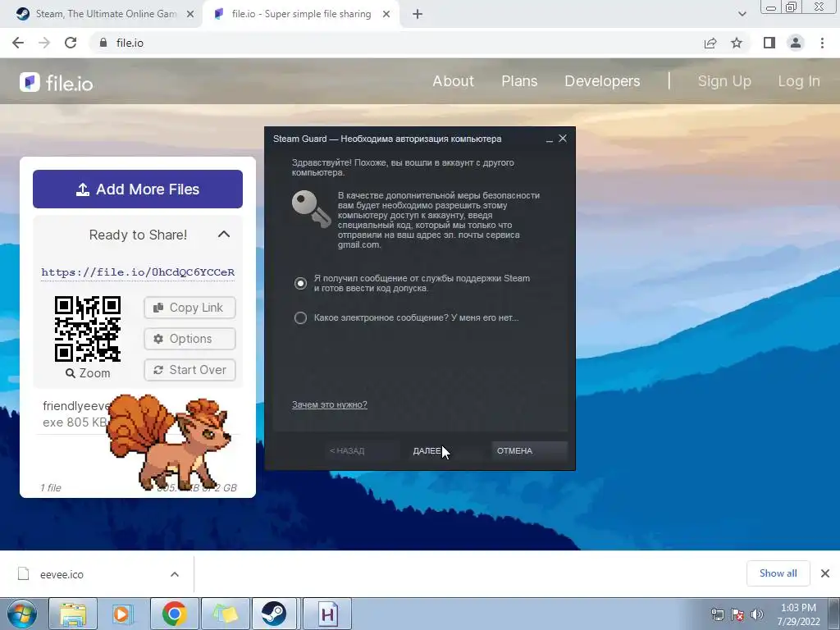Viewport: 840px width, 630px height.
Task: Click Show all downloads
Action: (x=778, y=573)
